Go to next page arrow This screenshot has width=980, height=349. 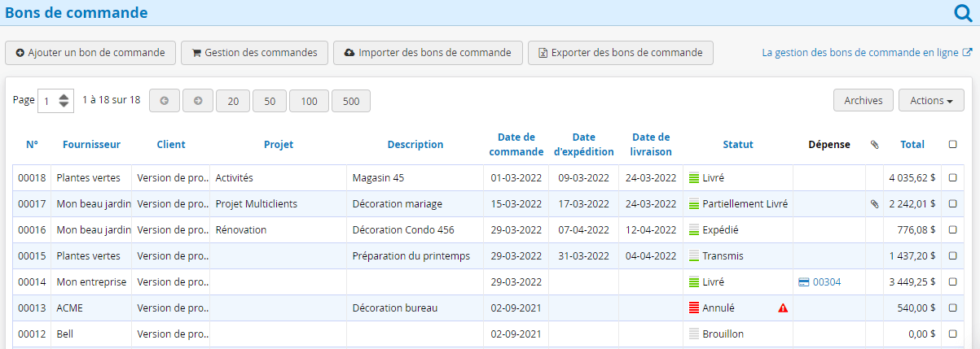[x=198, y=101]
